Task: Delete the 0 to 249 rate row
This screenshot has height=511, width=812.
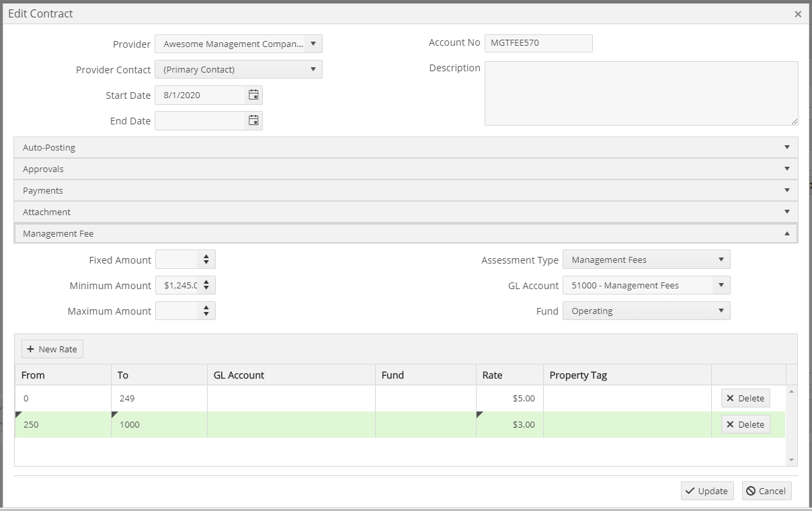Action: pos(745,398)
